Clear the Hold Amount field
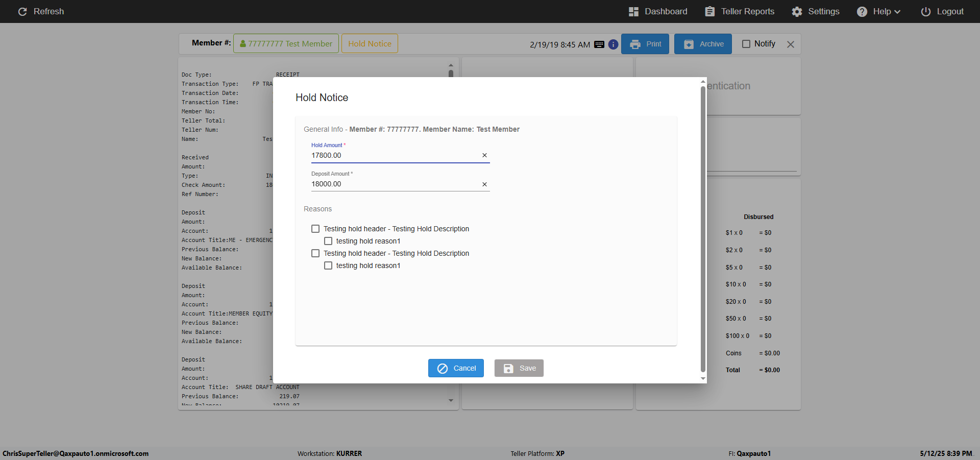The height and width of the screenshot is (460, 980). pyautogui.click(x=484, y=155)
